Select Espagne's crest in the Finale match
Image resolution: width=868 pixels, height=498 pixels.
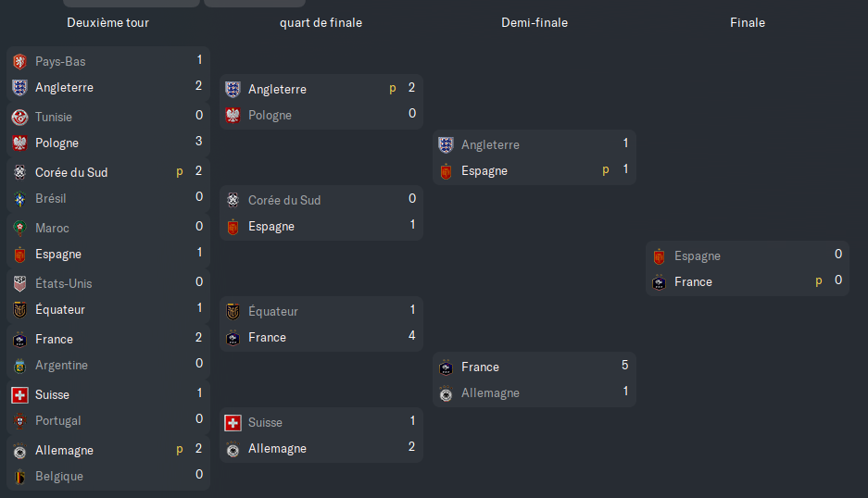click(659, 255)
